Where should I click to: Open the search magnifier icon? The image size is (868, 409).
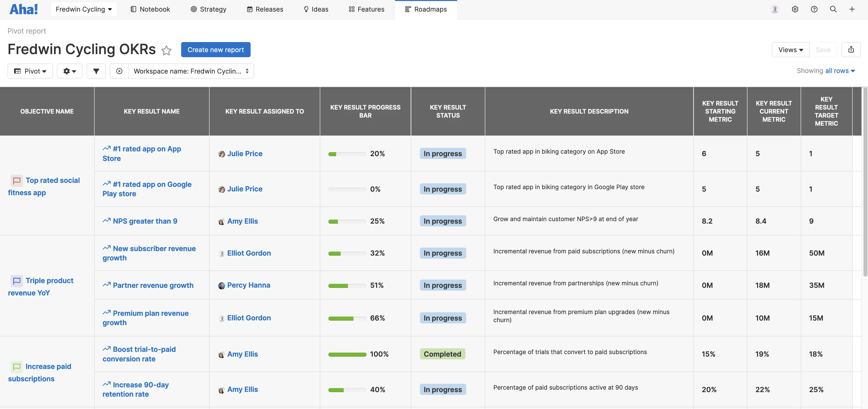(x=833, y=9)
